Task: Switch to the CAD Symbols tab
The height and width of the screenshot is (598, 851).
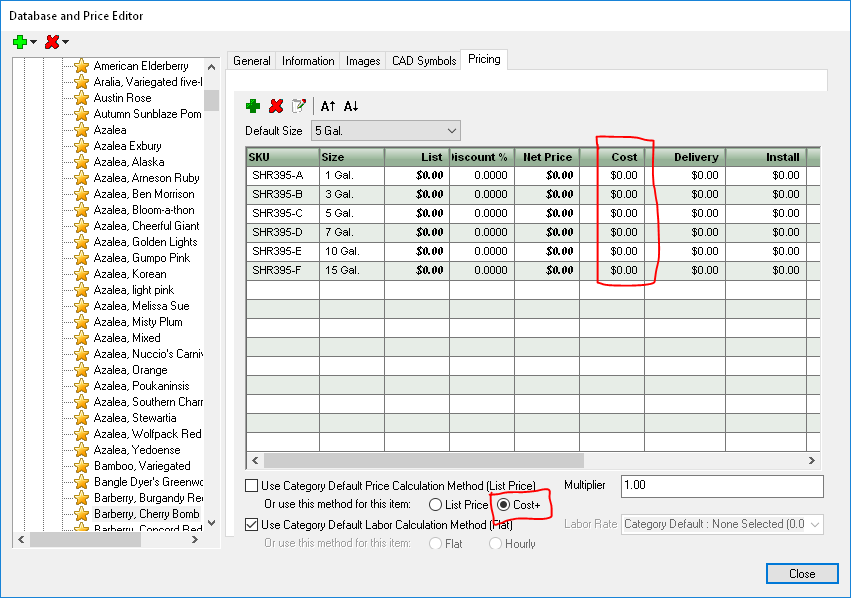Action: tap(422, 61)
